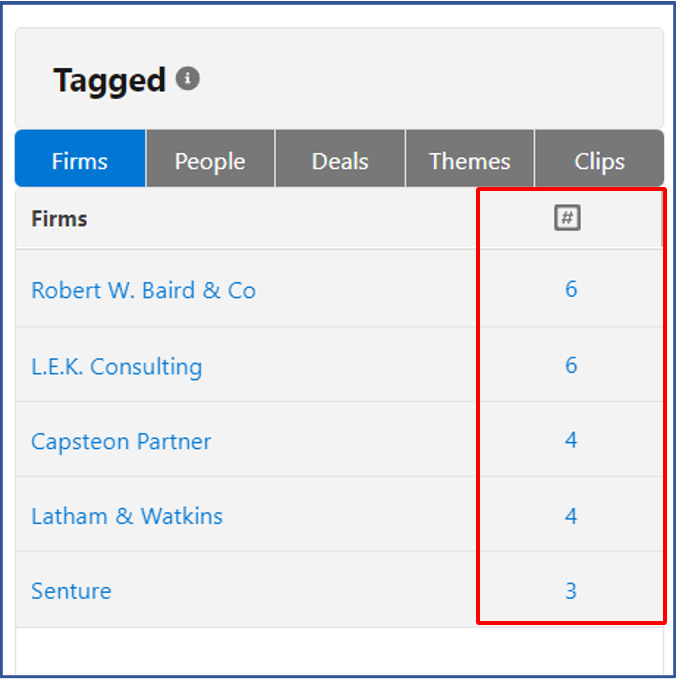Click count 3 for Senture
This screenshot has width=676, height=679.
[x=571, y=591]
